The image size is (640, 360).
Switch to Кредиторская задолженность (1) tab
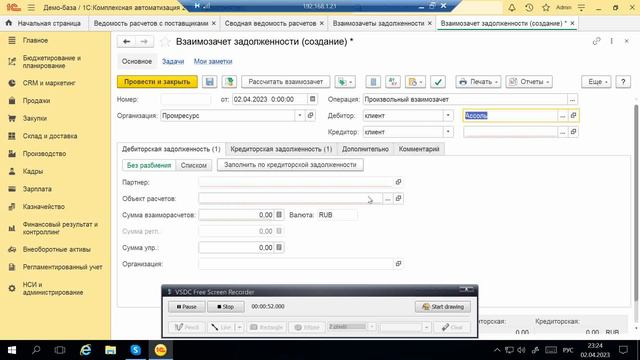point(281,149)
